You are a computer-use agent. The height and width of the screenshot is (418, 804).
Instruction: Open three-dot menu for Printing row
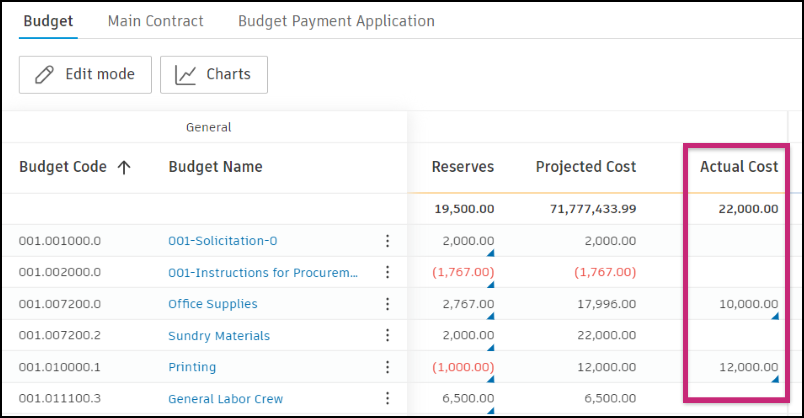[x=387, y=368]
